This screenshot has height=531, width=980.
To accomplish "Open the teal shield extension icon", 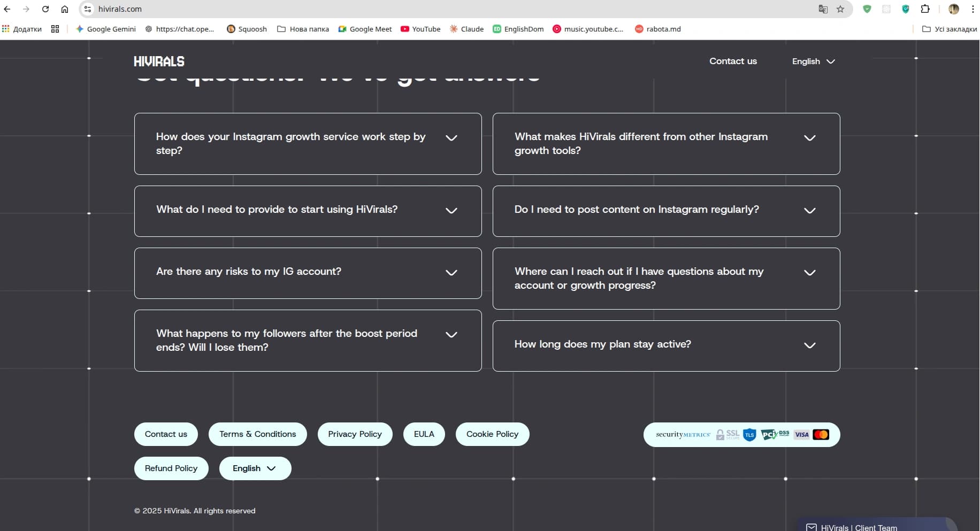I will 906,9.
